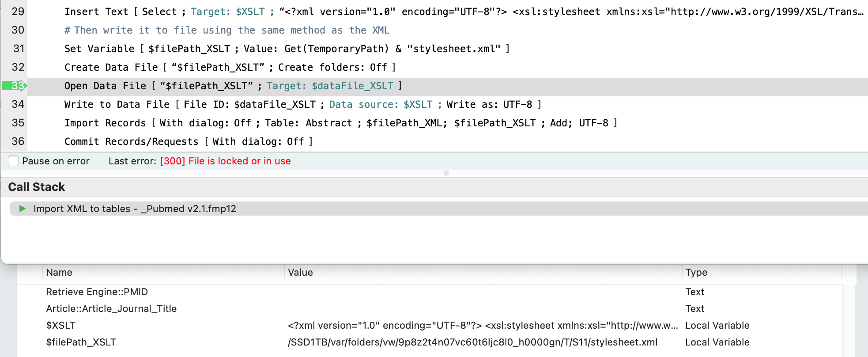
Task: Select the Set Variable $filePath_XSLT step
Action: tap(447, 49)
